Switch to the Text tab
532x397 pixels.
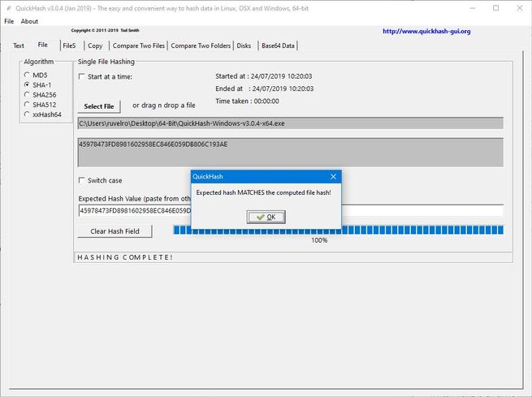point(19,45)
